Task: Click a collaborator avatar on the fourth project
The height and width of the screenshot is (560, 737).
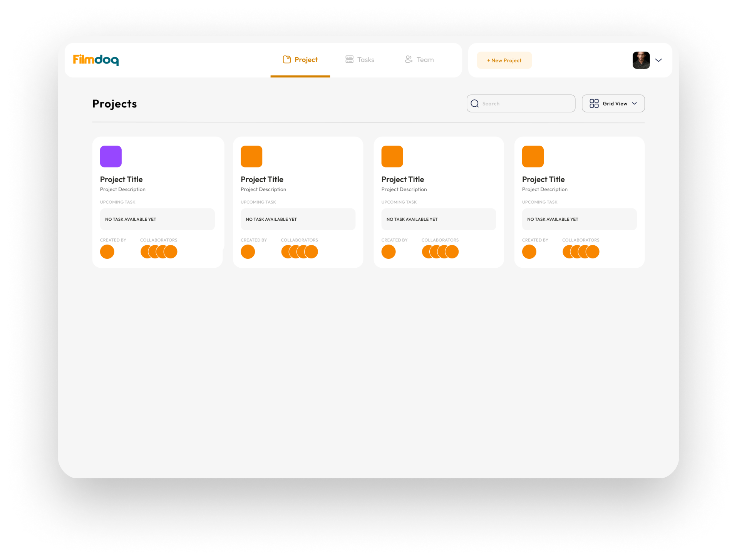Action: tap(581, 251)
